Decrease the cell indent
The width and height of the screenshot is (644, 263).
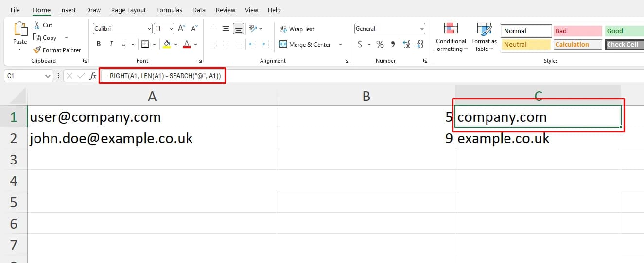252,44
